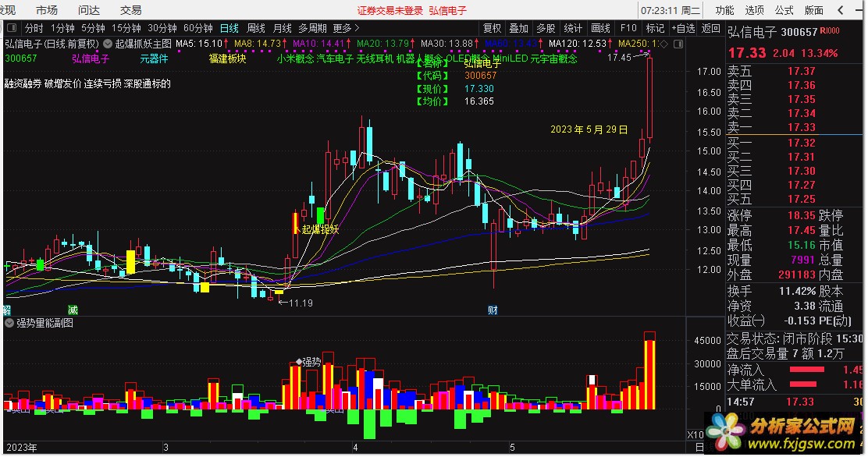Click the 减 event marker on chart

tap(73, 310)
